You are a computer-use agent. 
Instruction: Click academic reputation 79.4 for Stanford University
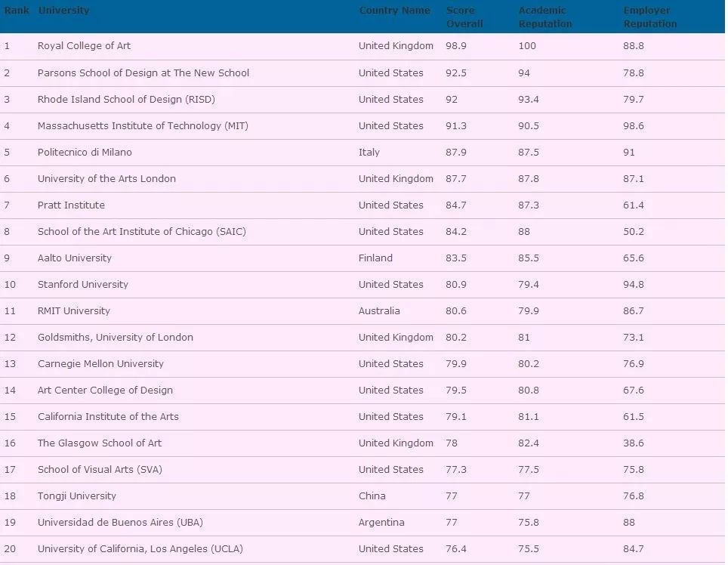tap(529, 285)
